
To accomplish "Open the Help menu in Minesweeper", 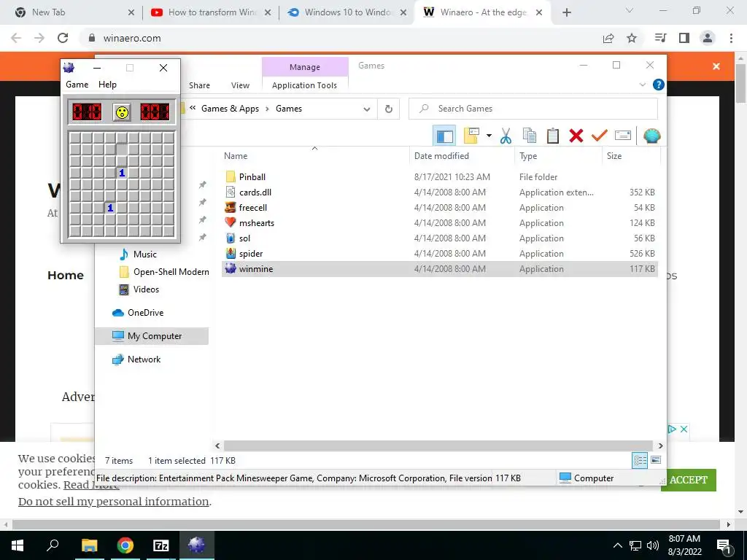I will tap(108, 85).
